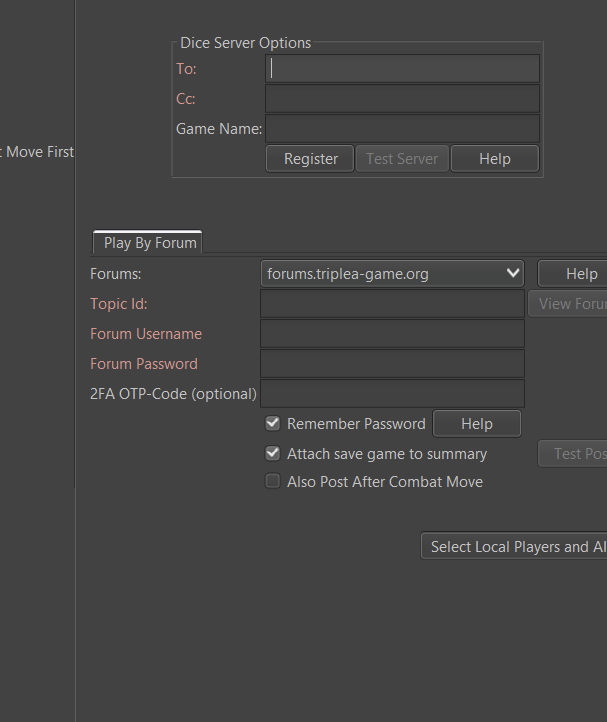The height and width of the screenshot is (722, 607).
Task: Focus the Forum Username field
Action: click(392, 334)
